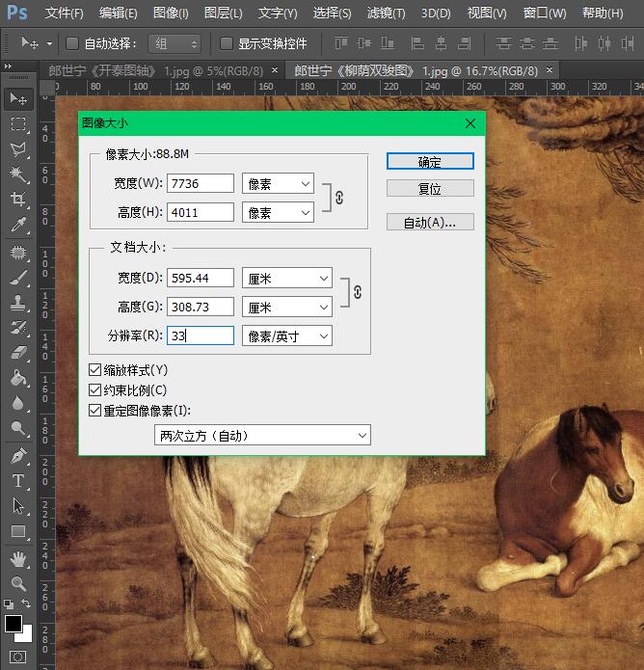Select the History Brush tool
644x670 pixels.
[x=18, y=328]
